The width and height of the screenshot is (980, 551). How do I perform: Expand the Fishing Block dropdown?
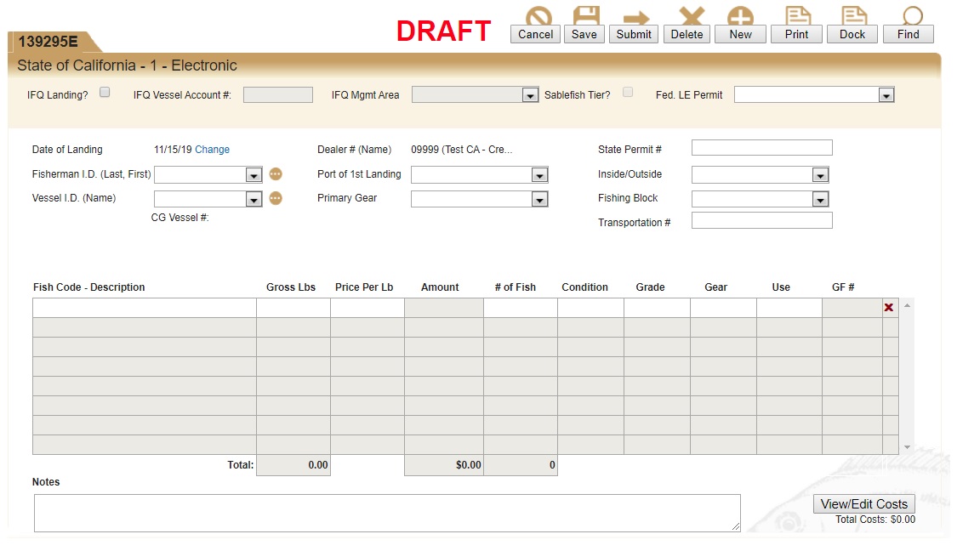[x=820, y=199]
